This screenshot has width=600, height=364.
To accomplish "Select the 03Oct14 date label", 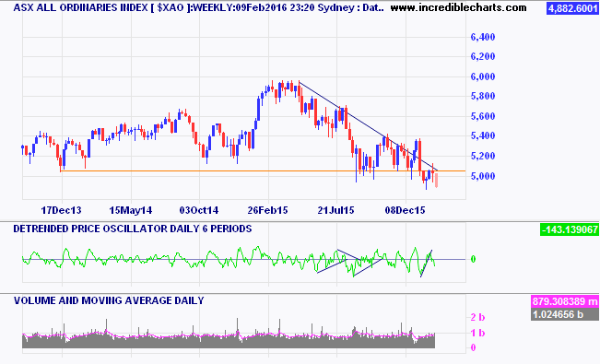I will [199, 210].
